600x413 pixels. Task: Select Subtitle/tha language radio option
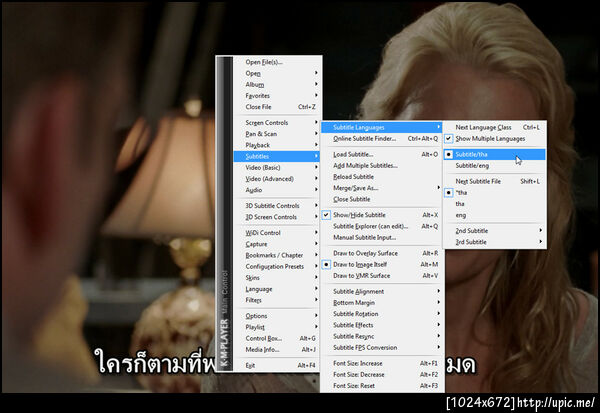(x=494, y=154)
